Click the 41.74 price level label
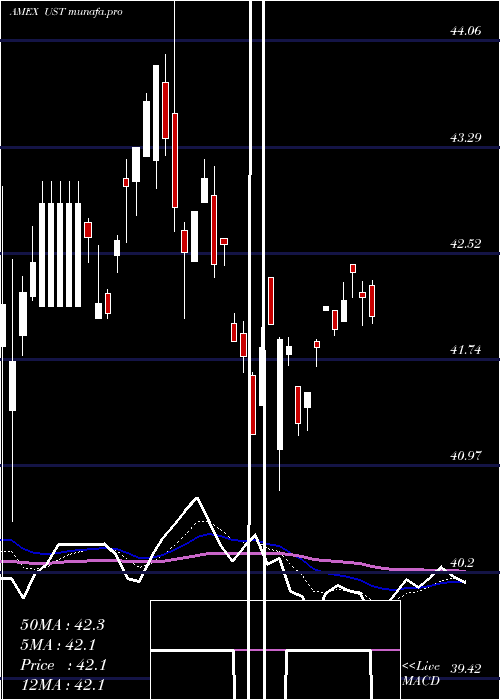 [466, 350]
